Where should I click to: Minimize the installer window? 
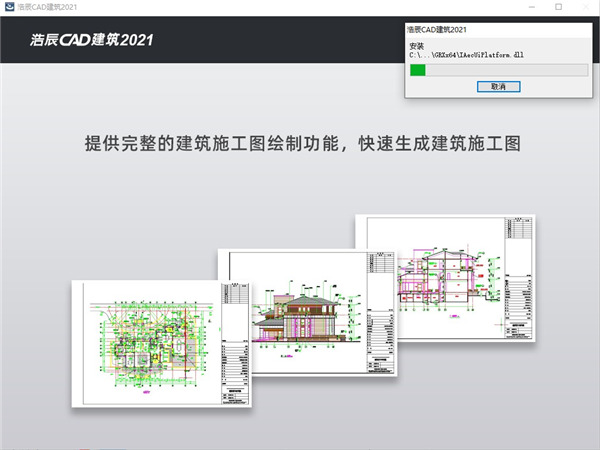(x=532, y=7)
